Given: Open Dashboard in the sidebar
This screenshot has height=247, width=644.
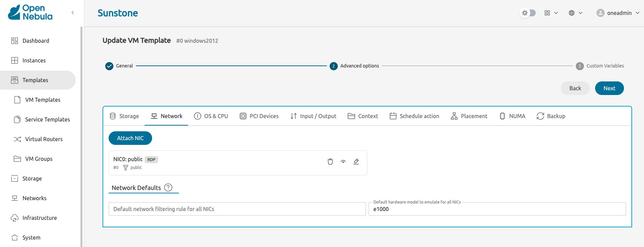Looking at the screenshot, I should [36, 41].
